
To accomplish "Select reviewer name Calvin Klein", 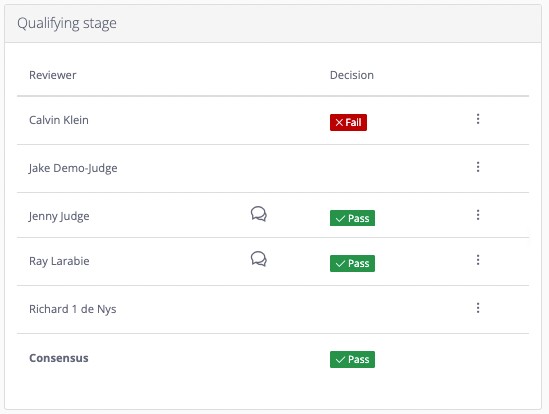I will coord(59,120).
